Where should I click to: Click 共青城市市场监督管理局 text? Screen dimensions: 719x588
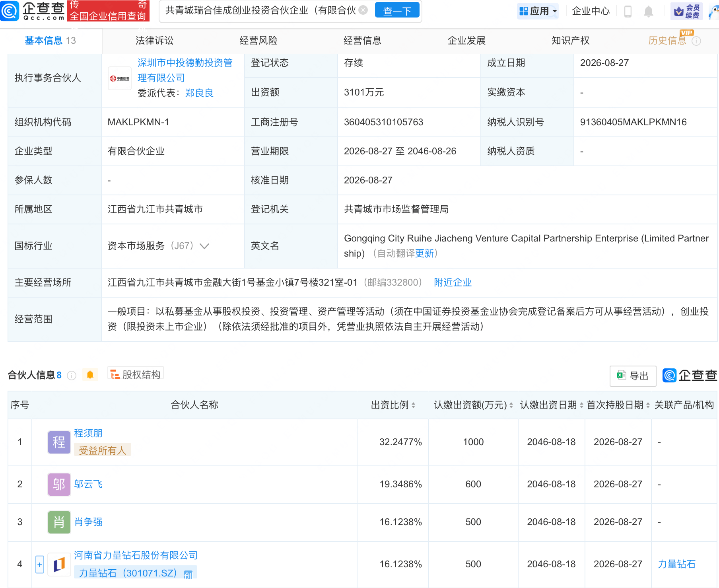point(396,209)
